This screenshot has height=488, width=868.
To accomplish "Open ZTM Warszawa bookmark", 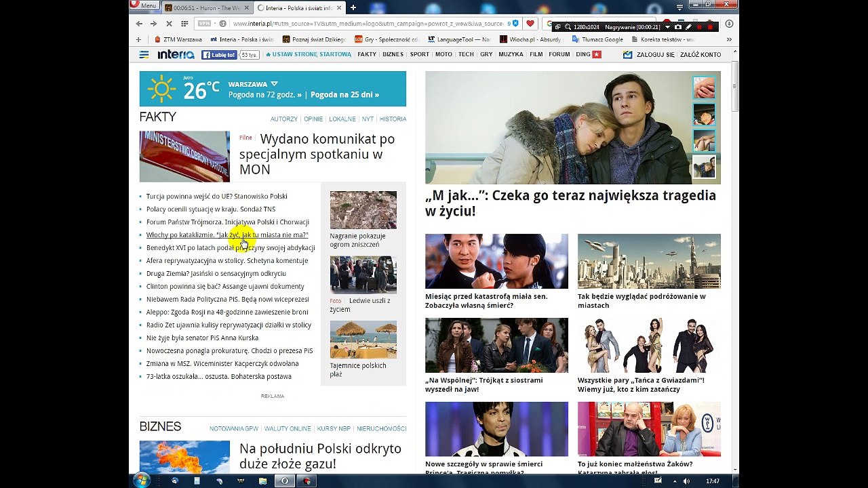I will [178, 39].
